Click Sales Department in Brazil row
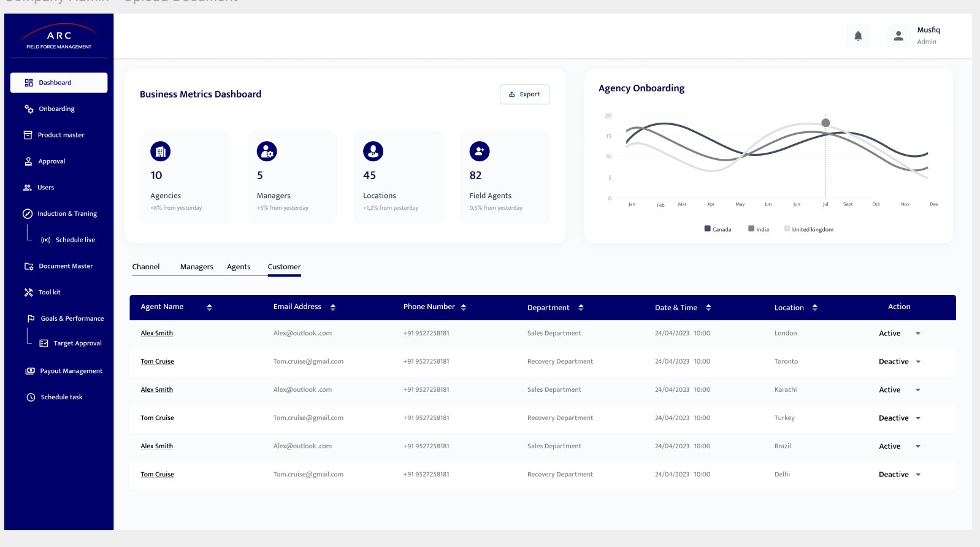 click(554, 446)
